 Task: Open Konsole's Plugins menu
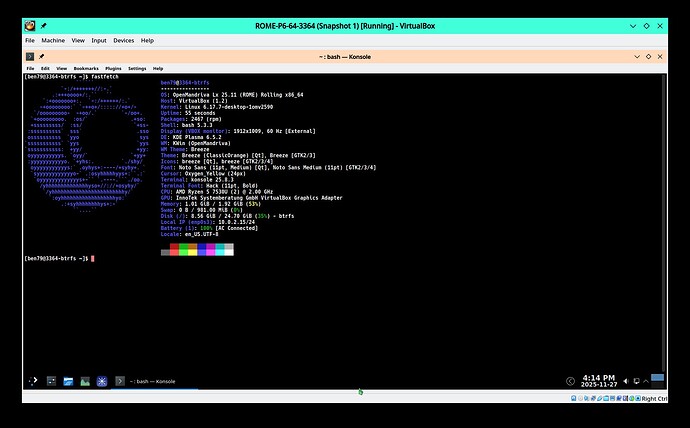(x=113, y=69)
